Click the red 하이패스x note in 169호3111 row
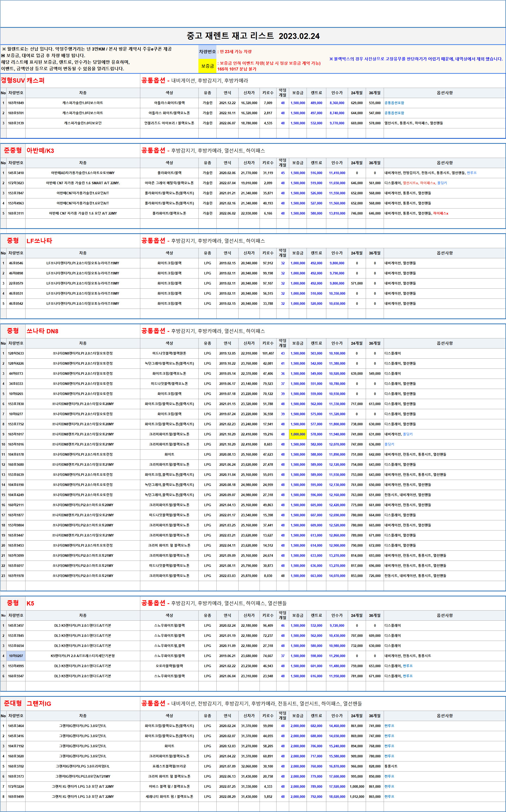506x812 pixels. coord(441,213)
